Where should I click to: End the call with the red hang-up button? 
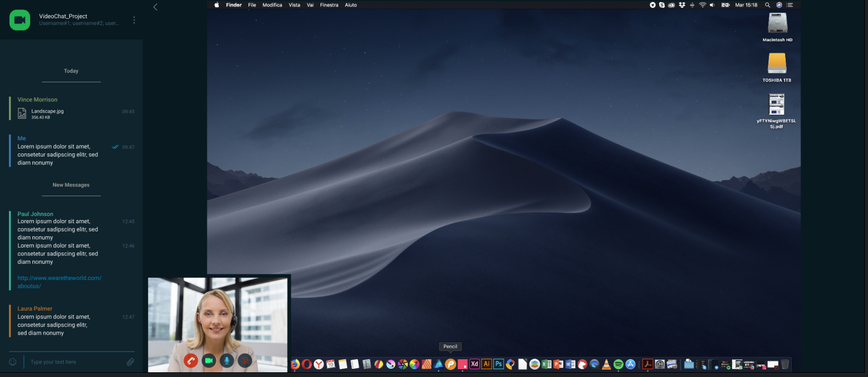click(x=191, y=360)
